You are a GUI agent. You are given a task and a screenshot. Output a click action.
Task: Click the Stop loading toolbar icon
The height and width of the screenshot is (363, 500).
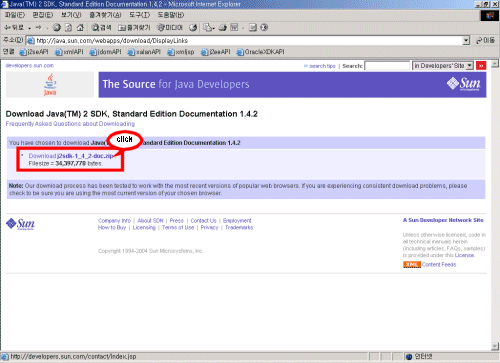57,28
